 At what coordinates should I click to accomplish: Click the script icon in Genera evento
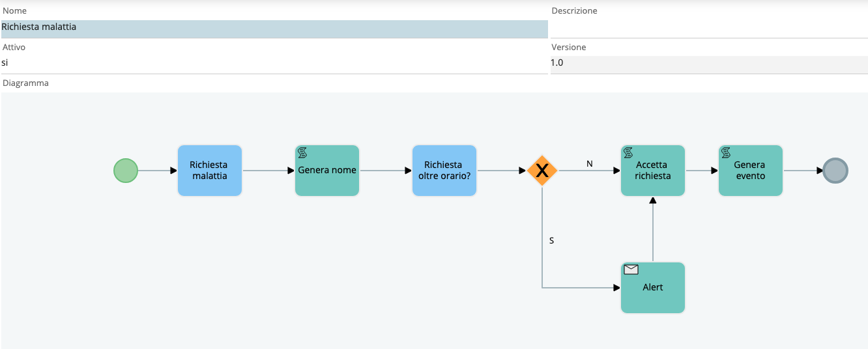[726, 152]
